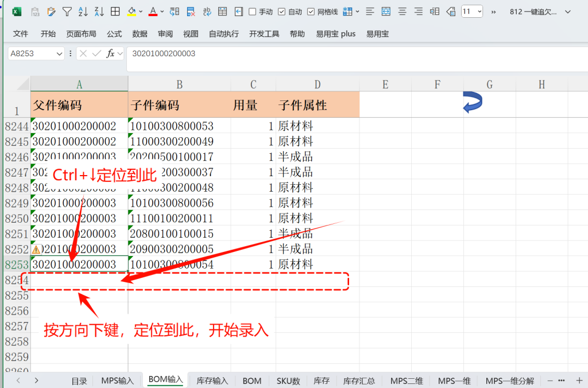This screenshot has height=388, width=588.
Task: Expand the Name Box dropdown arrow
Action: point(59,53)
